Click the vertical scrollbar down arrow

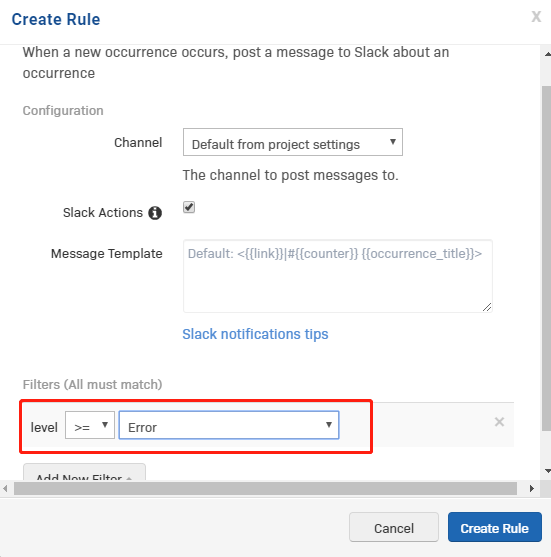[547, 471]
